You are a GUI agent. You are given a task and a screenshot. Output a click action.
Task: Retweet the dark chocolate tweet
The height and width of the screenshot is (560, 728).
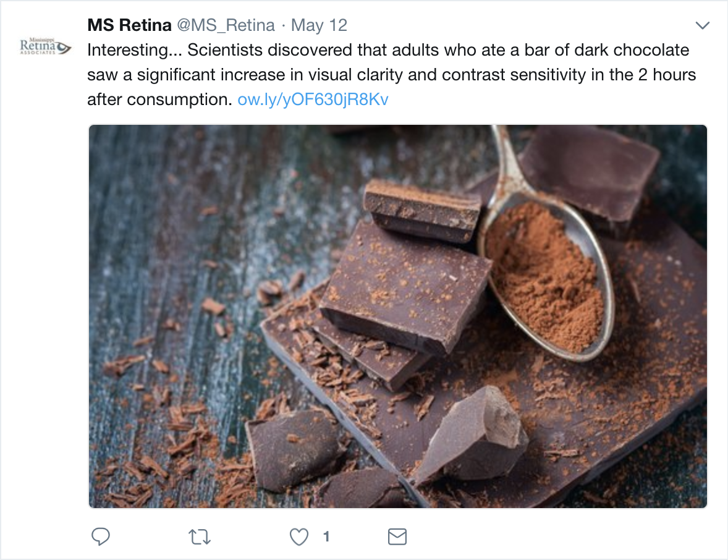(199, 537)
